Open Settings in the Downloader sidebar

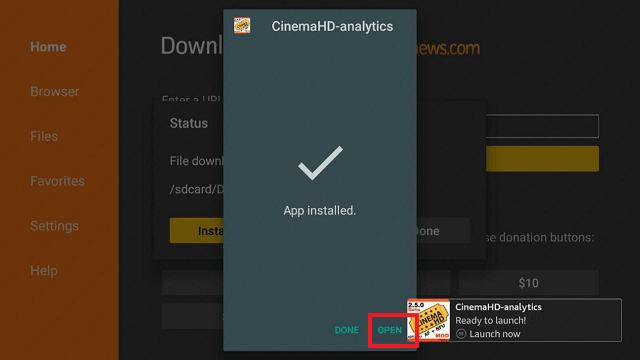tap(54, 226)
